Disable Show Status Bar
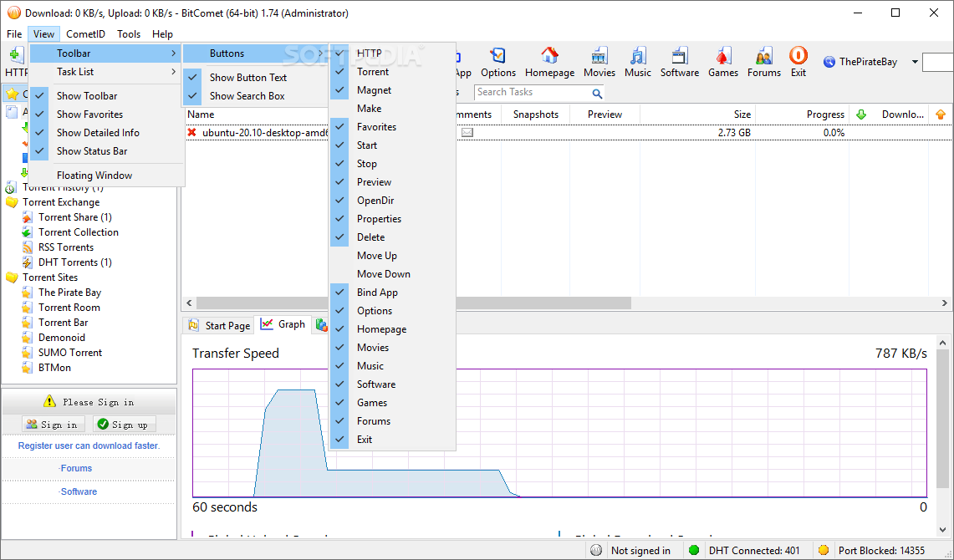Viewport: 954px width, 560px height. [x=108, y=150]
